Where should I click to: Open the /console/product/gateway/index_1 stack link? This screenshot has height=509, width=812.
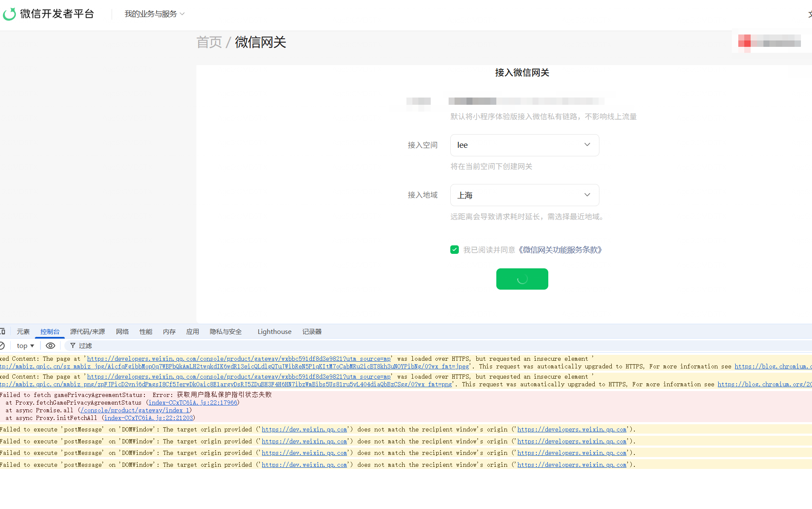pos(135,410)
